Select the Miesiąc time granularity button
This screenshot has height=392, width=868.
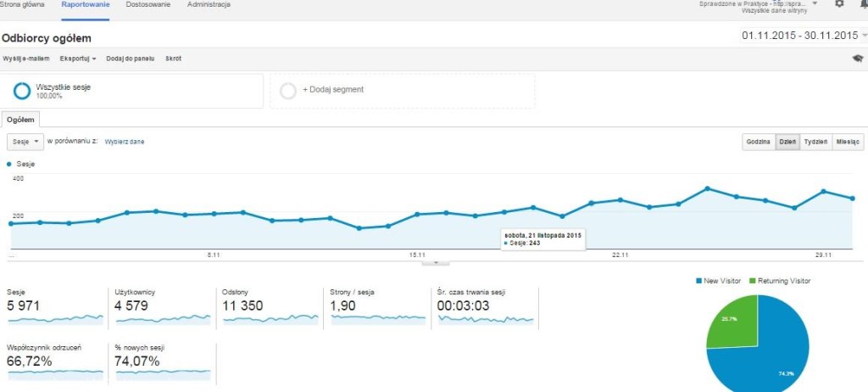(x=848, y=142)
